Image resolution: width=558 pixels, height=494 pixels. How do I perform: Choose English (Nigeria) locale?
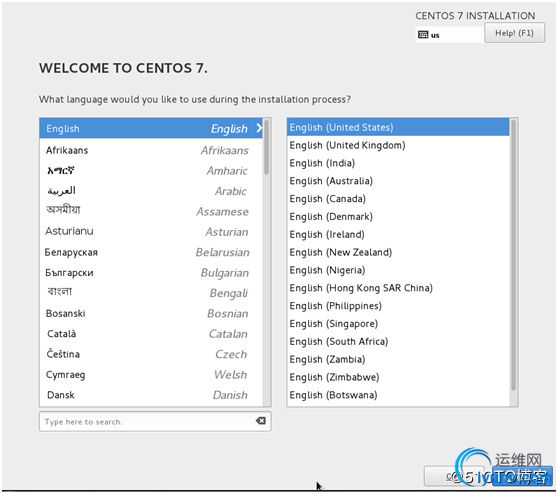coord(398,270)
